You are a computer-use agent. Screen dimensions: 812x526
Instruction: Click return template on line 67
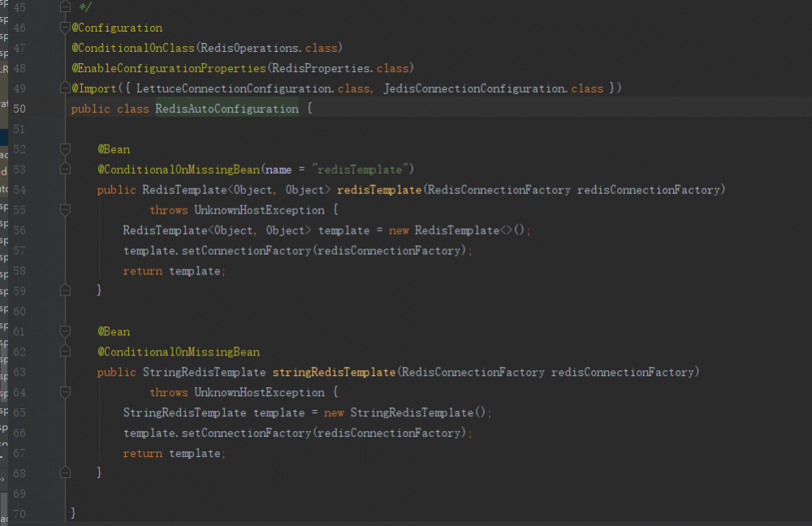171,453
